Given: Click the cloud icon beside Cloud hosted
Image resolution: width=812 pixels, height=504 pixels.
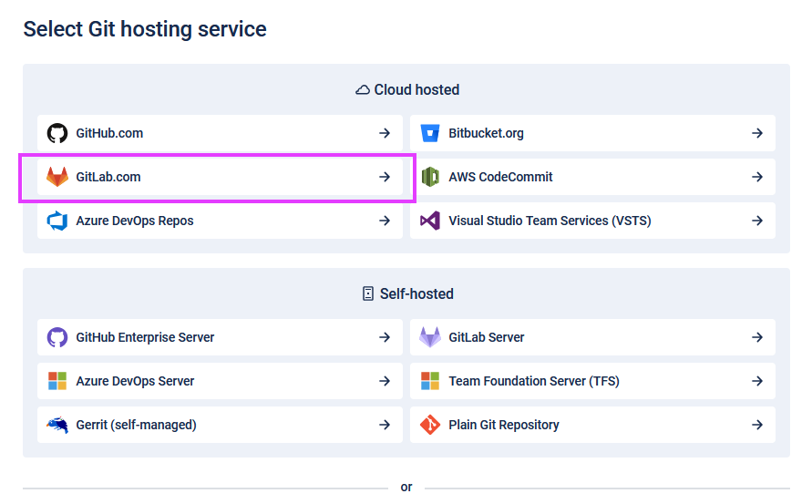Looking at the screenshot, I should tap(363, 90).
